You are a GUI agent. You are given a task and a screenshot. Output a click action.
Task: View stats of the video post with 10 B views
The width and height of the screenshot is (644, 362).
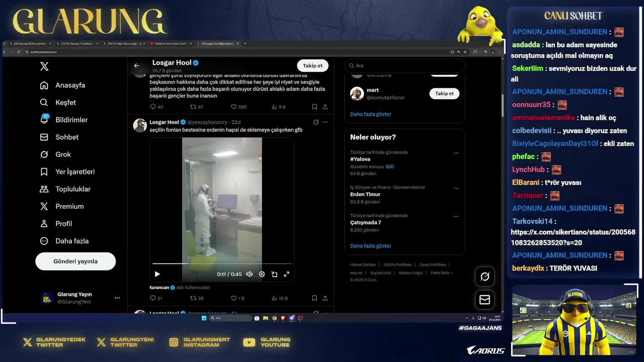(x=280, y=298)
